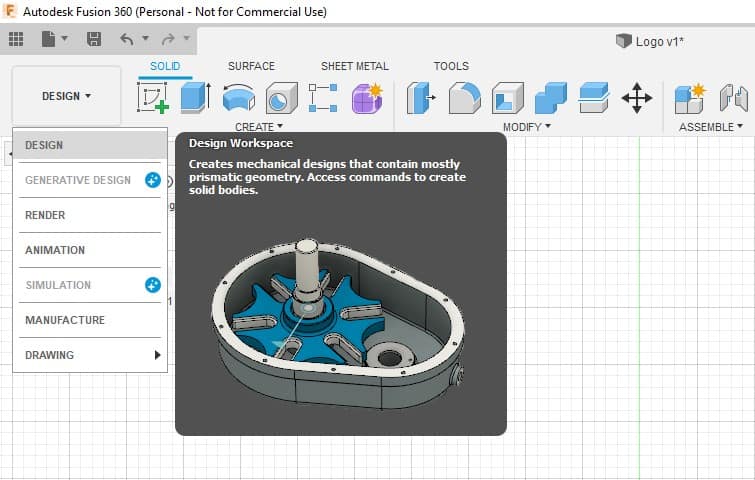Select the Shell tool
This screenshot has width=755, height=480.
[508, 98]
